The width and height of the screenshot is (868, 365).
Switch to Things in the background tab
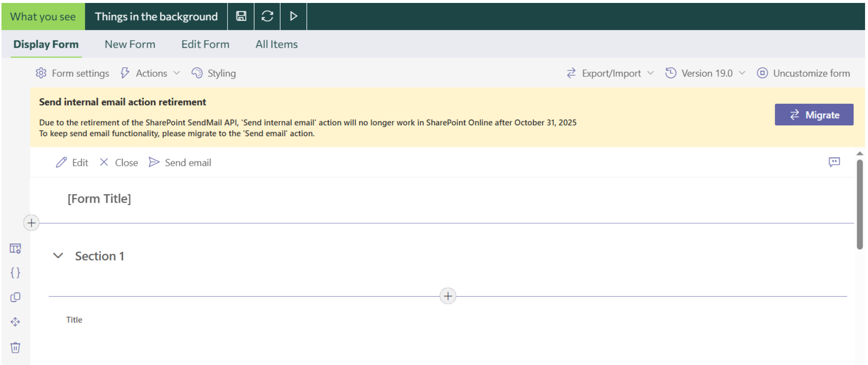tap(156, 16)
